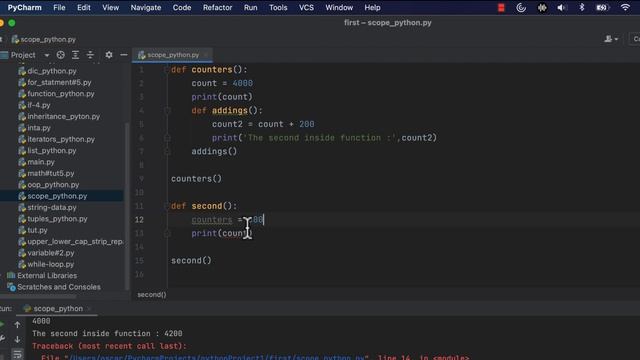Click the volume icon in menu bar
640x360 pixels.
click(562, 7)
